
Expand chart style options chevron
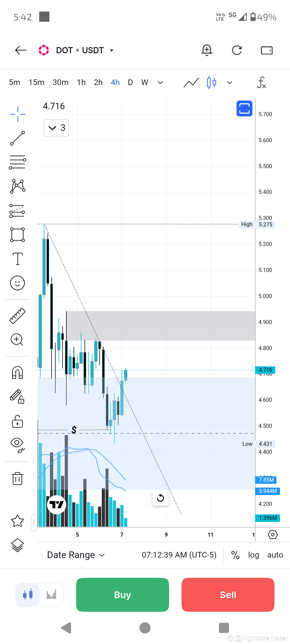click(x=230, y=83)
